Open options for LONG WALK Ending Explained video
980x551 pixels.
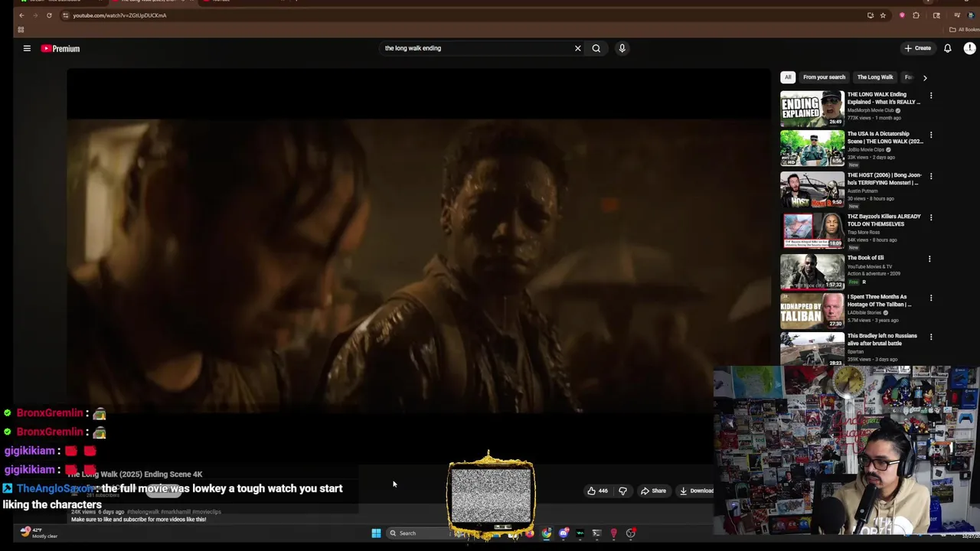tap(931, 96)
